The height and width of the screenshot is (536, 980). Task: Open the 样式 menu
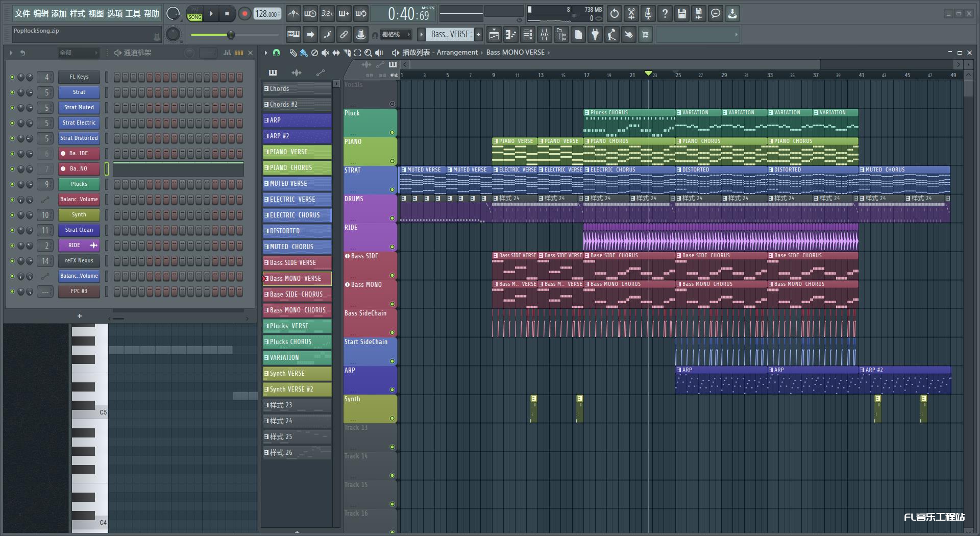[77, 14]
